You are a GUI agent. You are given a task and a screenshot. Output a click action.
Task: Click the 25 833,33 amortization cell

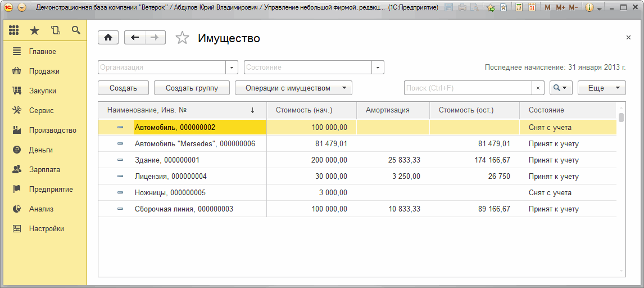(393, 160)
